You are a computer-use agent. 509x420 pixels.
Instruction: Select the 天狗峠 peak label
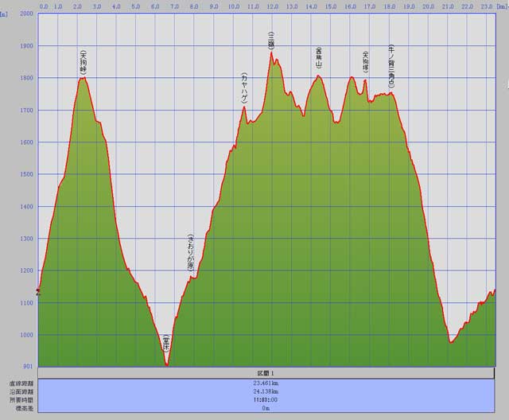[83, 63]
